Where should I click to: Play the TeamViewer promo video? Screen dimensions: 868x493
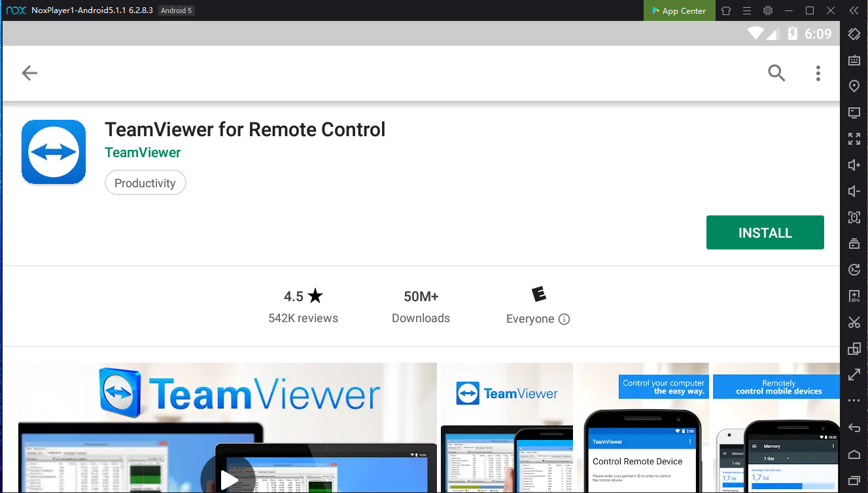(228, 480)
